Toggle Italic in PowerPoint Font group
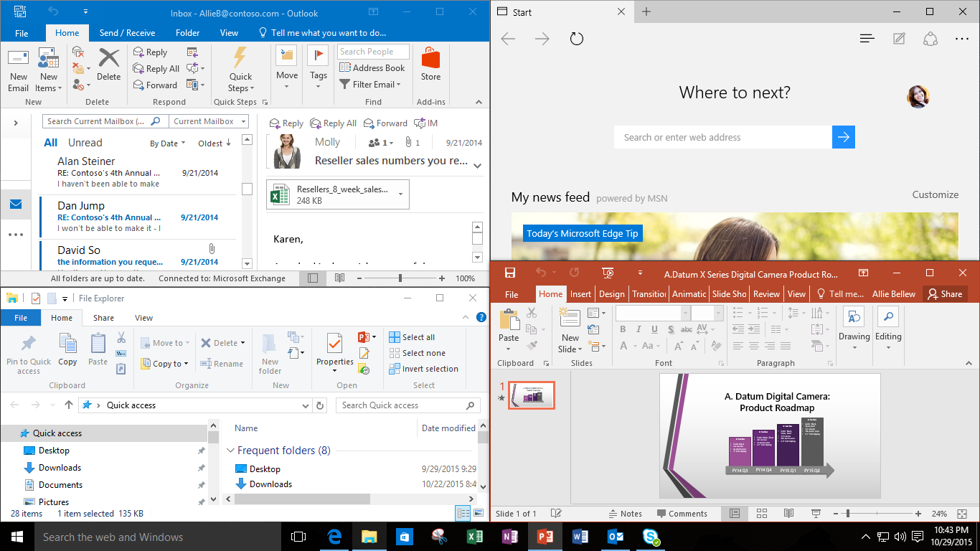Screen dimensions: 980x551 point(640,329)
